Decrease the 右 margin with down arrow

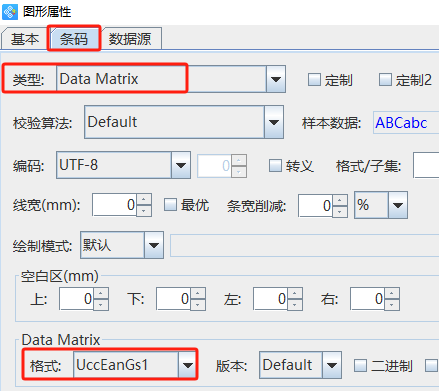tap(392, 305)
